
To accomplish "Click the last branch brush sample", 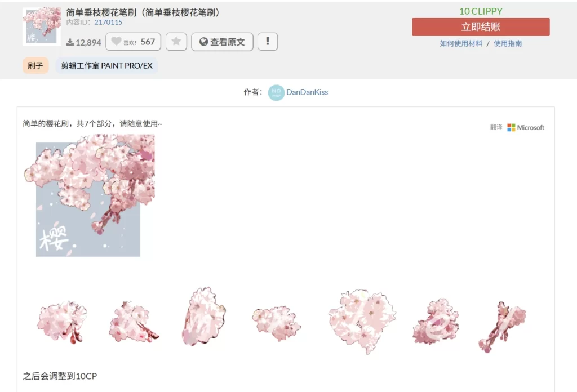I will click(501, 326).
